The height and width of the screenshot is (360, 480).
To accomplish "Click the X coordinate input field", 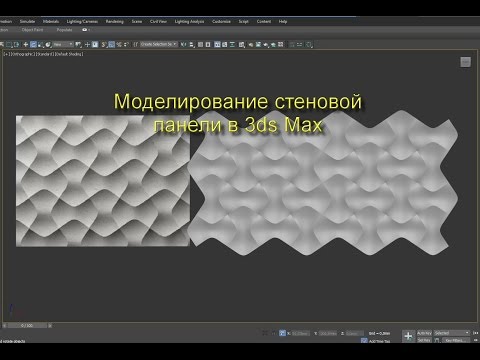I will tap(301, 333).
